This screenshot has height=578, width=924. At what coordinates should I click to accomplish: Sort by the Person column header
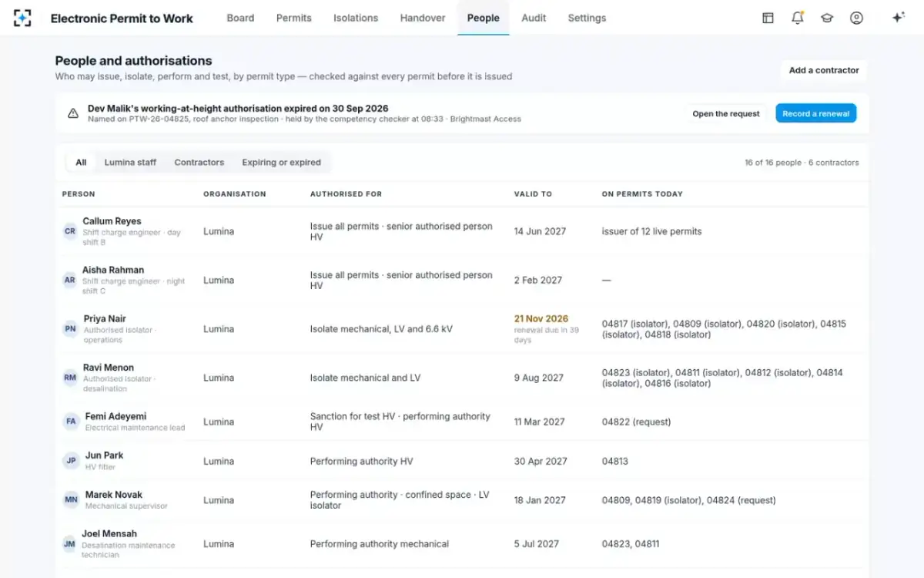point(79,194)
